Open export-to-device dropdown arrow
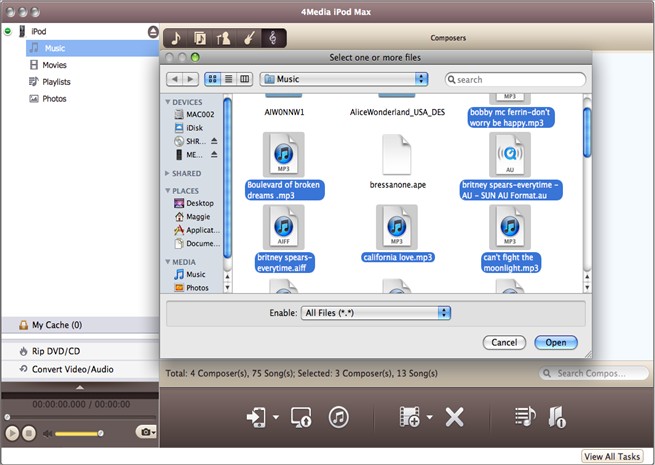The width and height of the screenshot is (655, 465). [x=276, y=417]
